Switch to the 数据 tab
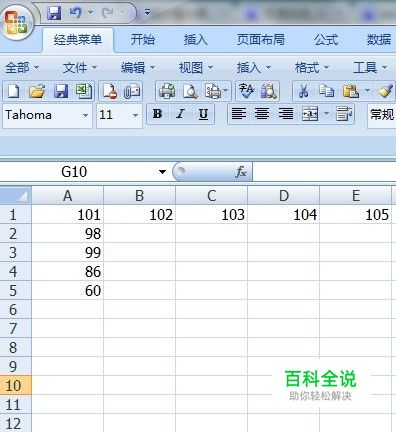This screenshot has height=432, width=396. click(379, 40)
